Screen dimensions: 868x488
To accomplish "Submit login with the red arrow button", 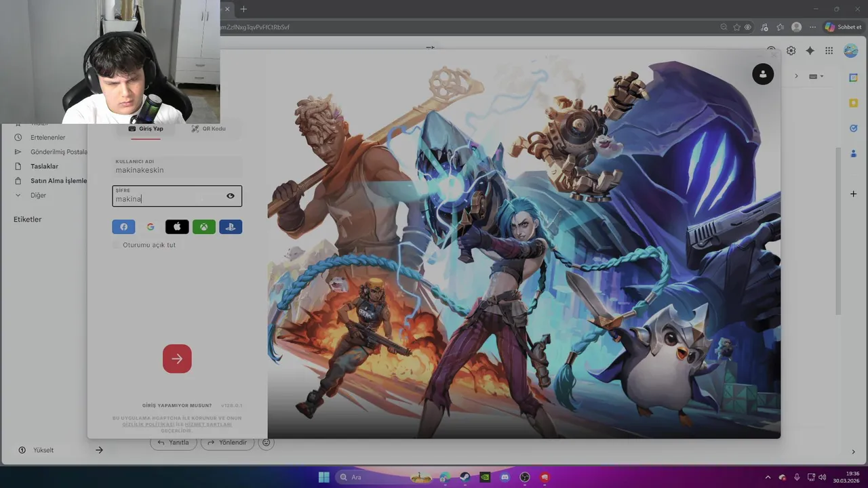I will pos(177,359).
